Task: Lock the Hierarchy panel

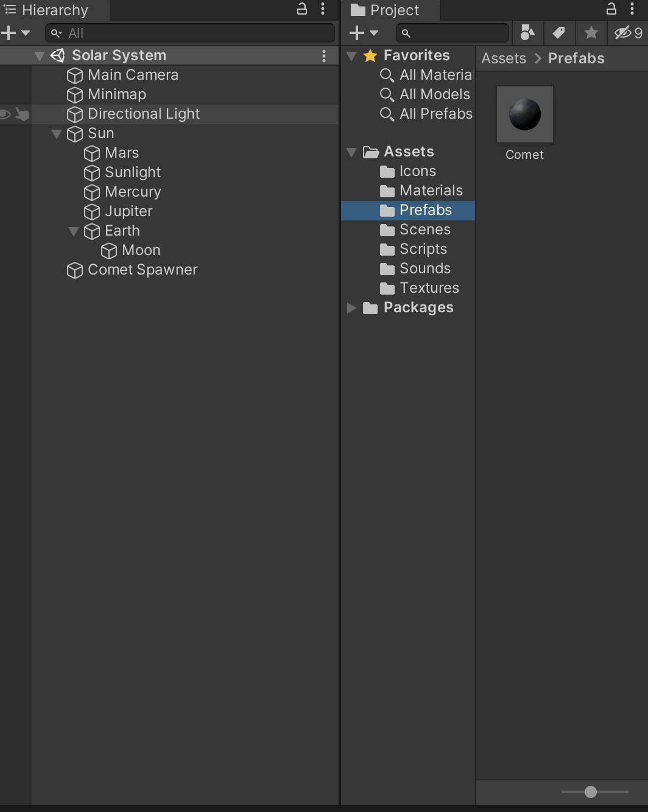Action: (301, 9)
